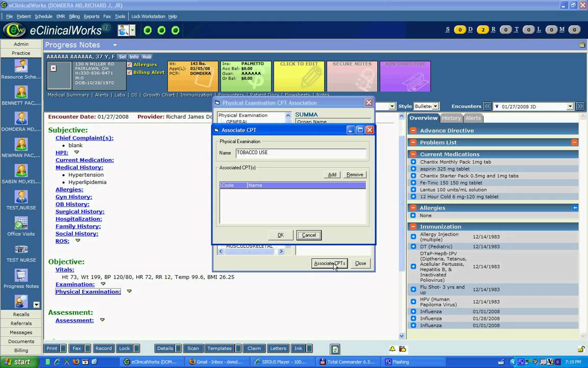The image size is (588, 368).
Task: Toggle Chantix Monthly Pack medication marker
Action: click(x=413, y=162)
